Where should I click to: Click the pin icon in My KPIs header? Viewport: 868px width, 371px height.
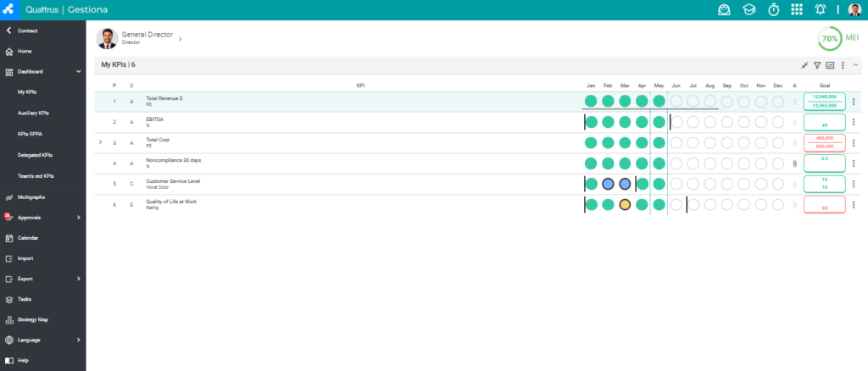coord(805,65)
